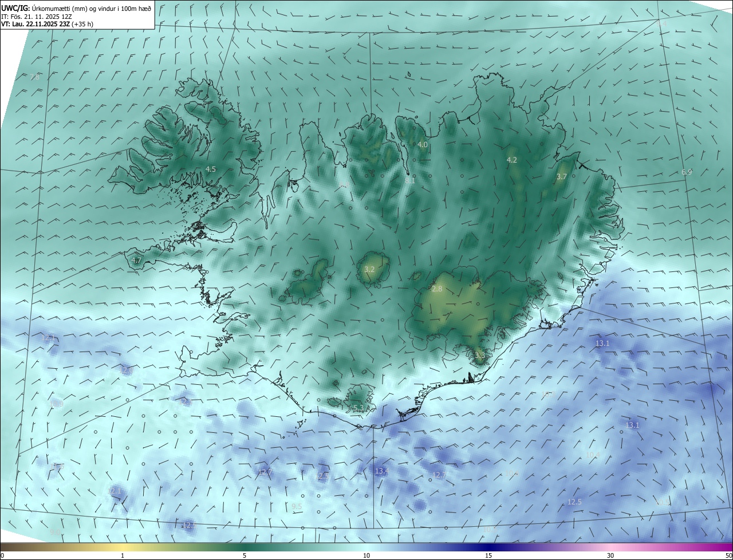Click the 4.5 value in the Westfjords
The image size is (733, 560).
211,169
